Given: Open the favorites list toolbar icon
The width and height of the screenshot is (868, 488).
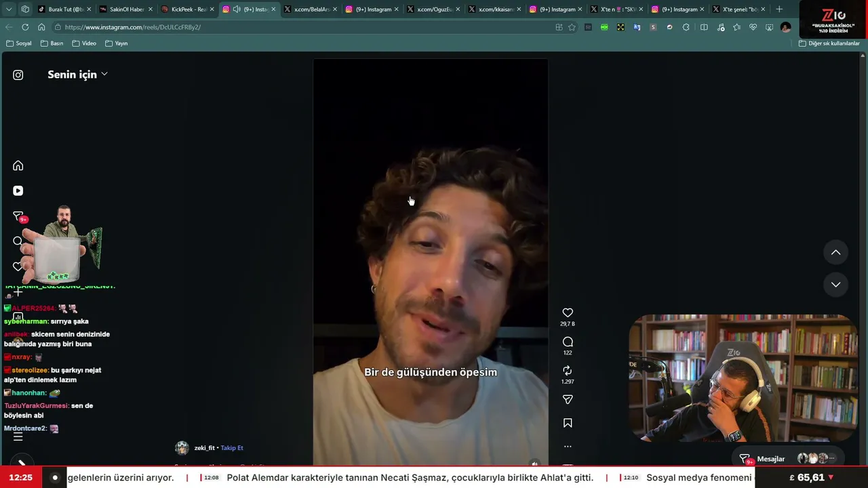Looking at the screenshot, I should pos(736,27).
